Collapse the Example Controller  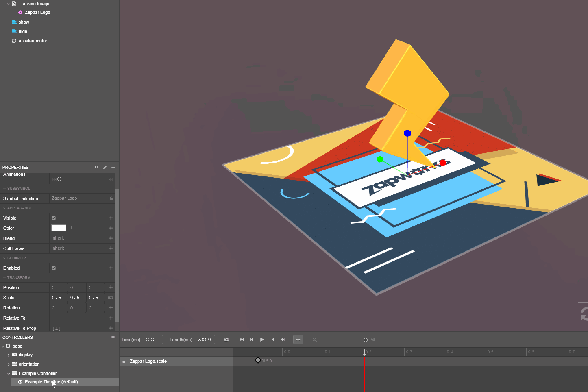[9, 374]
